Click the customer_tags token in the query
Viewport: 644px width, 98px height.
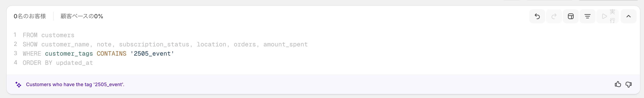pyautogui.click(x=69, y=54)
